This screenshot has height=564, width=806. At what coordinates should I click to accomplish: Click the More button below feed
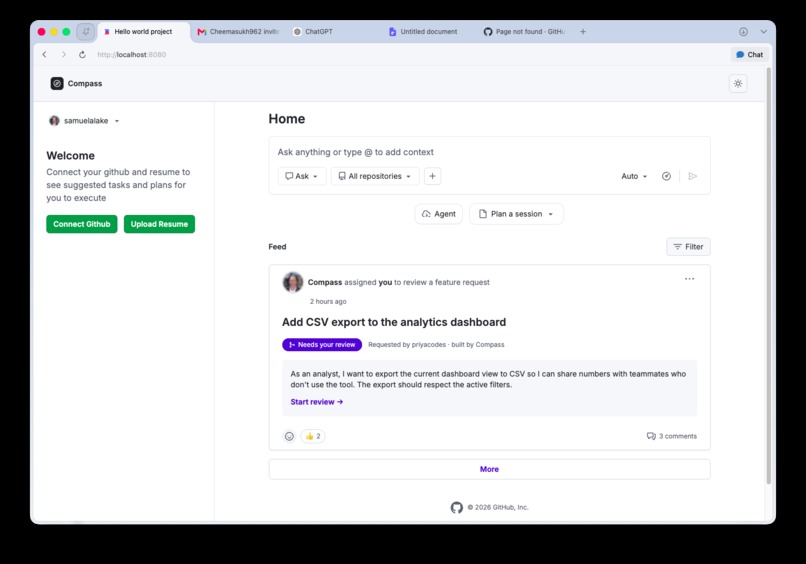[x=489, y=469]
